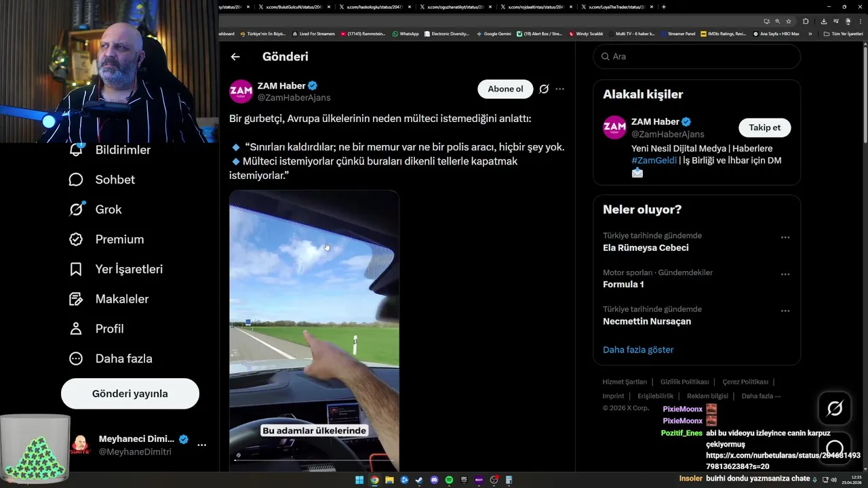The height and width of the screenshot is (488, 868).
Task: Open the #ZamGeldi hashtag link
Action: tap(654, 161)
